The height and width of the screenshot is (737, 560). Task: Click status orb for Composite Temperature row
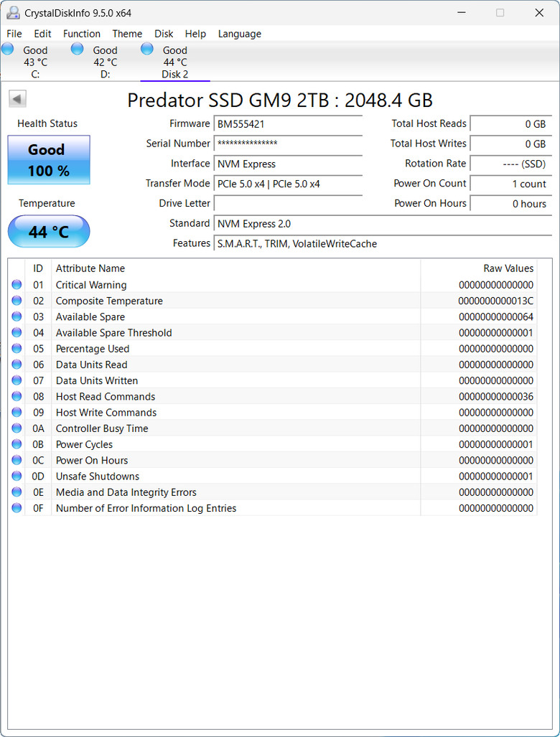coord(17,301)
